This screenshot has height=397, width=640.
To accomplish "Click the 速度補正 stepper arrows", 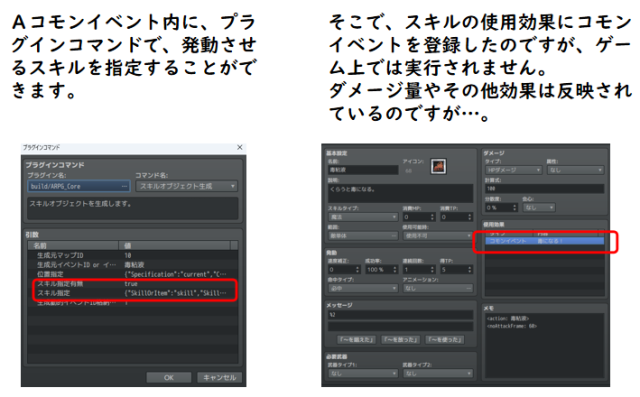I will (358, 270).
